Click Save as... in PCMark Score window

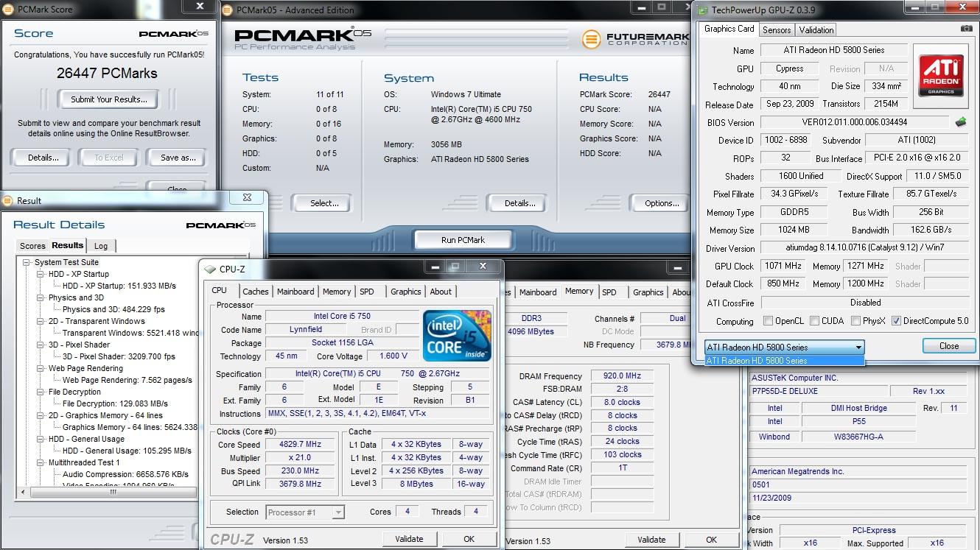pyautogui.click(x=178, y=158)
